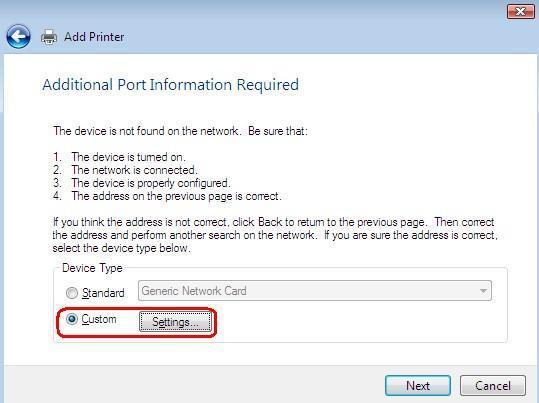539x403 pixels.
Task: Click the Device Type group label
Action: (x=92, y=268)
